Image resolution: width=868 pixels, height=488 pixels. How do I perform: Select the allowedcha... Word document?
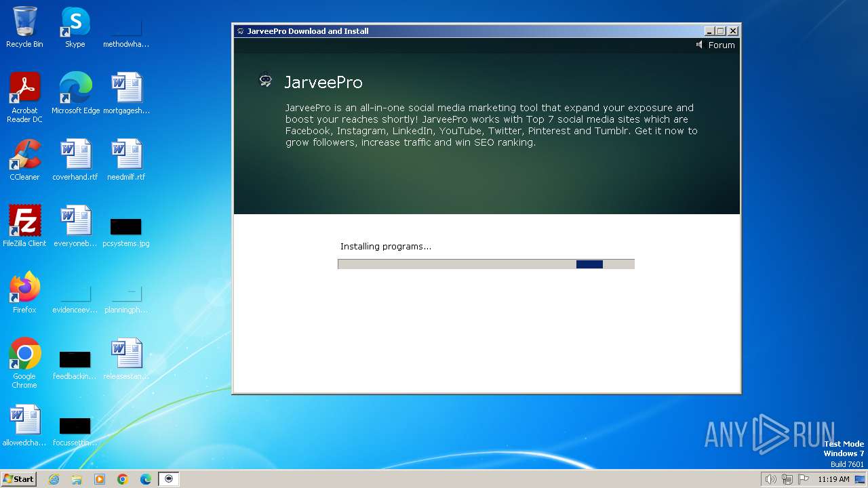pyautogui.click(x=24, y=426)
